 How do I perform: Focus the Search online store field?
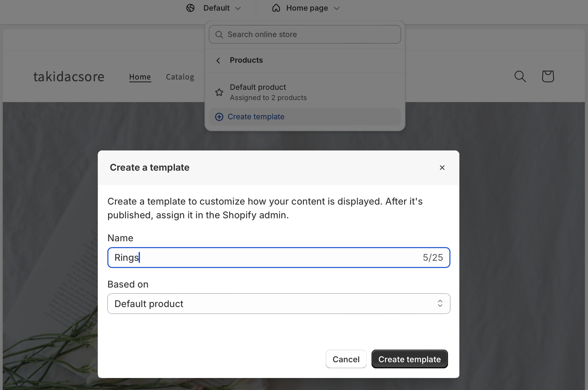pyautogui.click(x=309, y=35)
